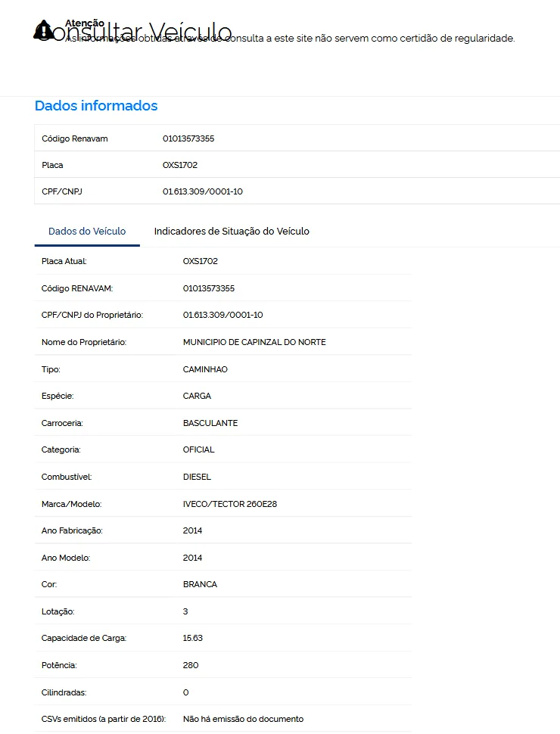Viewport: 560px width, 734px height.
Task: Click the vehicle type value CAMINHAO
Action: tap(205, 369)
